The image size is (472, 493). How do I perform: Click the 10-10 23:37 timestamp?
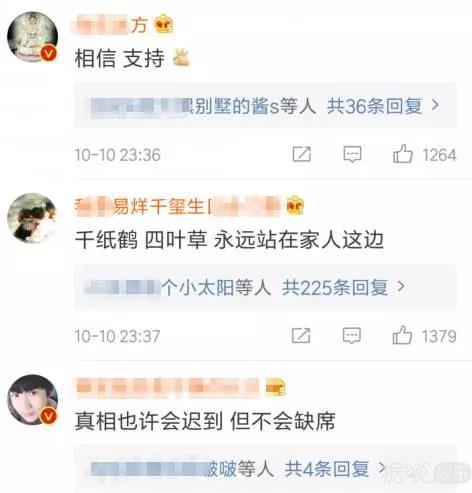[117, 336]
